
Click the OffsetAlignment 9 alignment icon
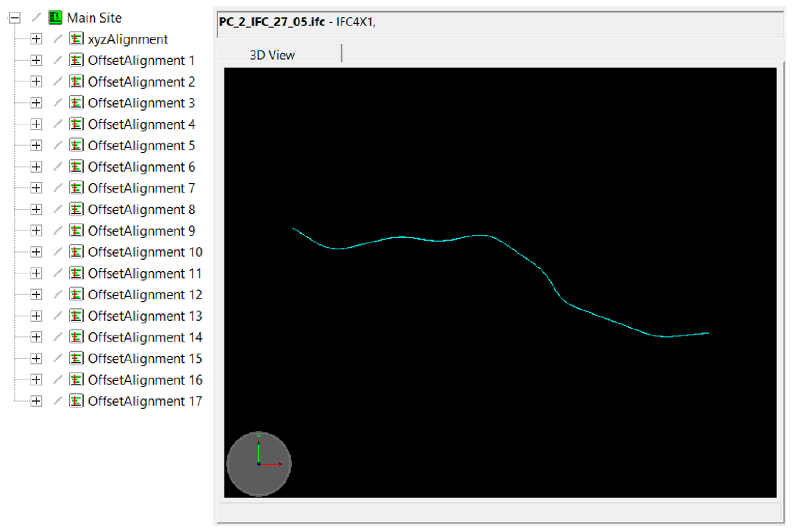tap(76, 231)
